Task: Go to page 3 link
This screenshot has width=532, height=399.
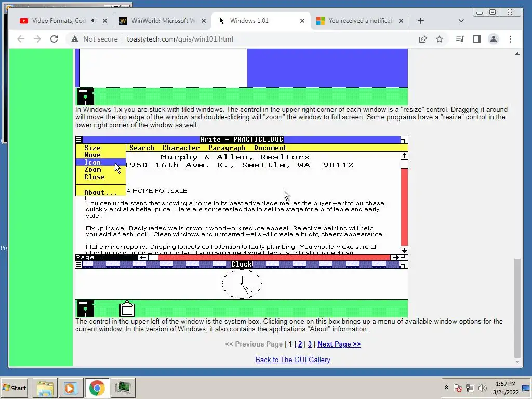Action: 310,344
